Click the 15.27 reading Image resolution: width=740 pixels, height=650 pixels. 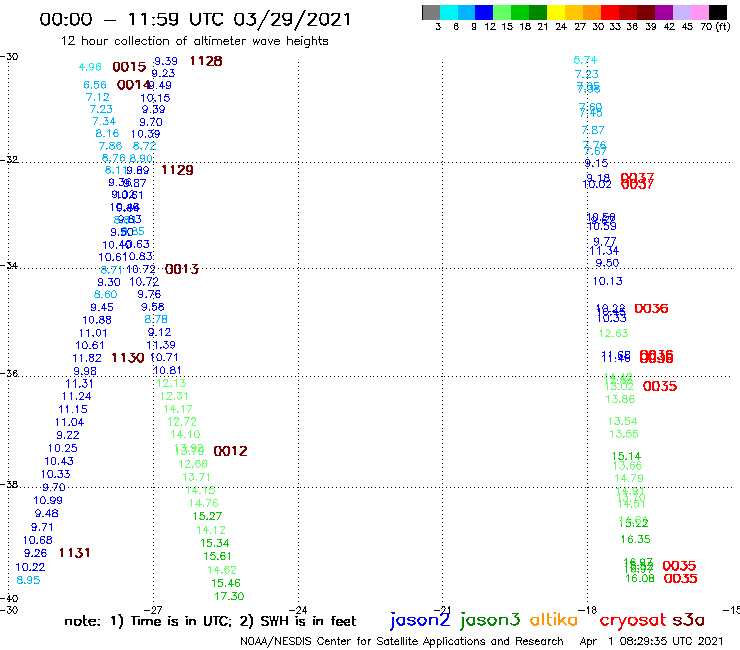pyautogui.click(x=207, y=516)
